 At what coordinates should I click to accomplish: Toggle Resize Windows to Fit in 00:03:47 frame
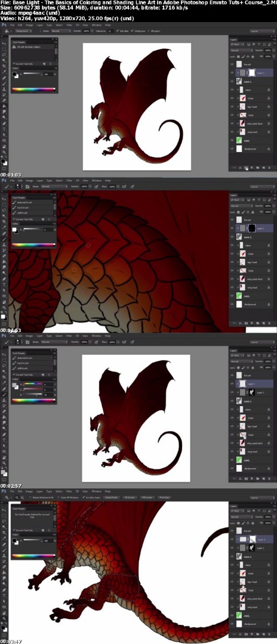(x=31, y=497)
